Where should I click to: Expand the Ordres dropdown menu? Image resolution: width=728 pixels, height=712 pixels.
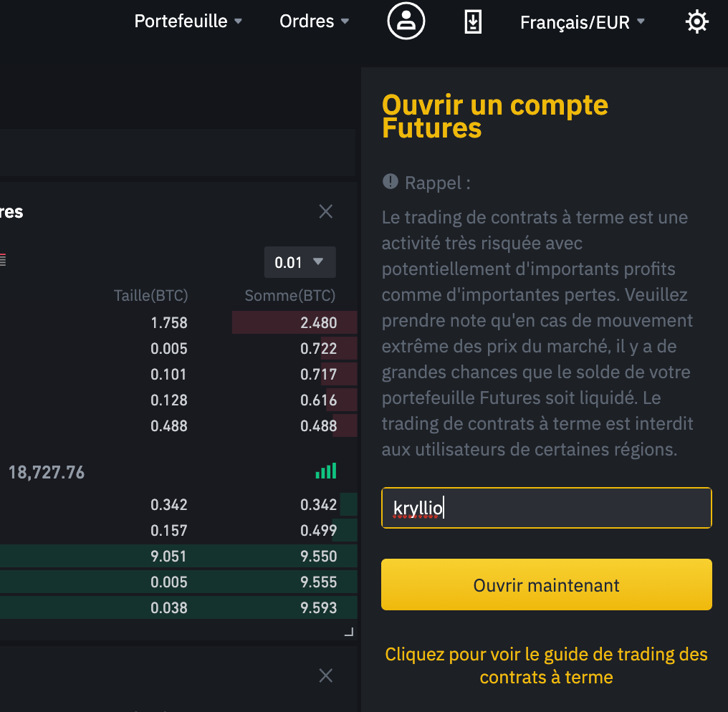[314, 21]
